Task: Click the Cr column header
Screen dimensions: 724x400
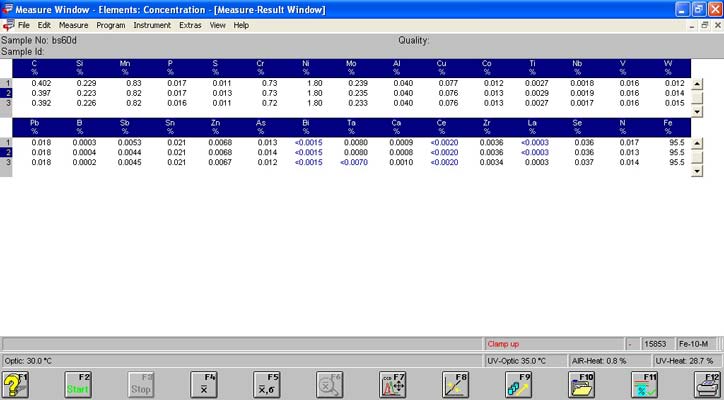Action: (260, 67)
